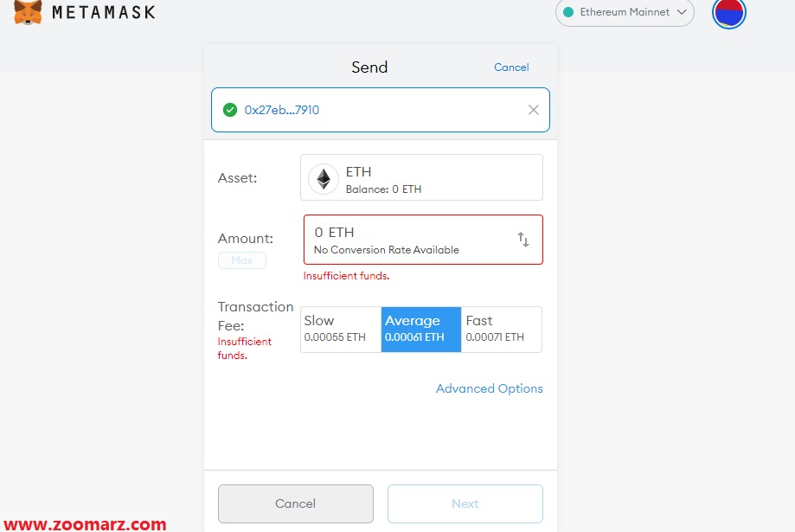Screen dimensions: 795x532
Task: Swap currency with the conversion arrows icon
Action: click(x=523, y=240)
